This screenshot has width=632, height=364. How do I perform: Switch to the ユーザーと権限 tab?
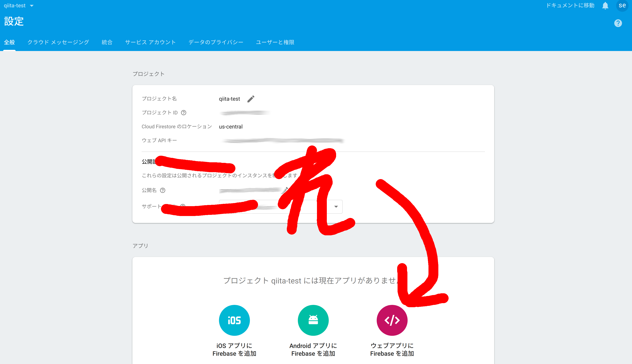(x=275, y=42)
